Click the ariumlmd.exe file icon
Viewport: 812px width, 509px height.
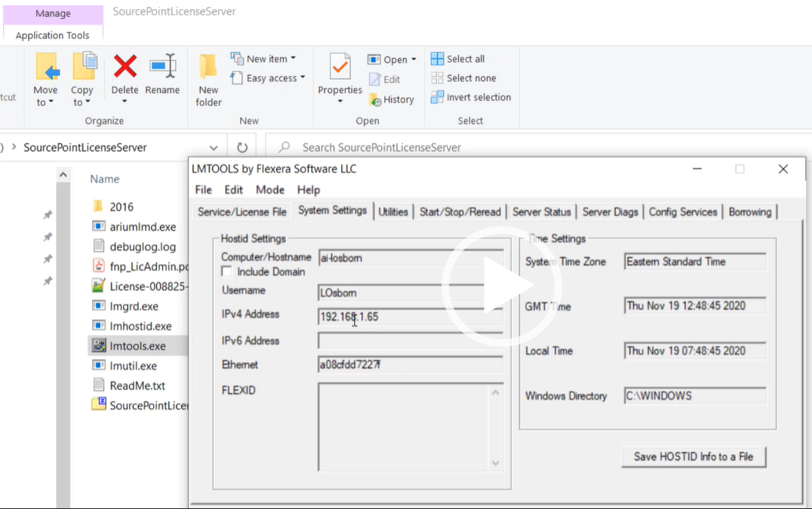(x=98, y=226)
